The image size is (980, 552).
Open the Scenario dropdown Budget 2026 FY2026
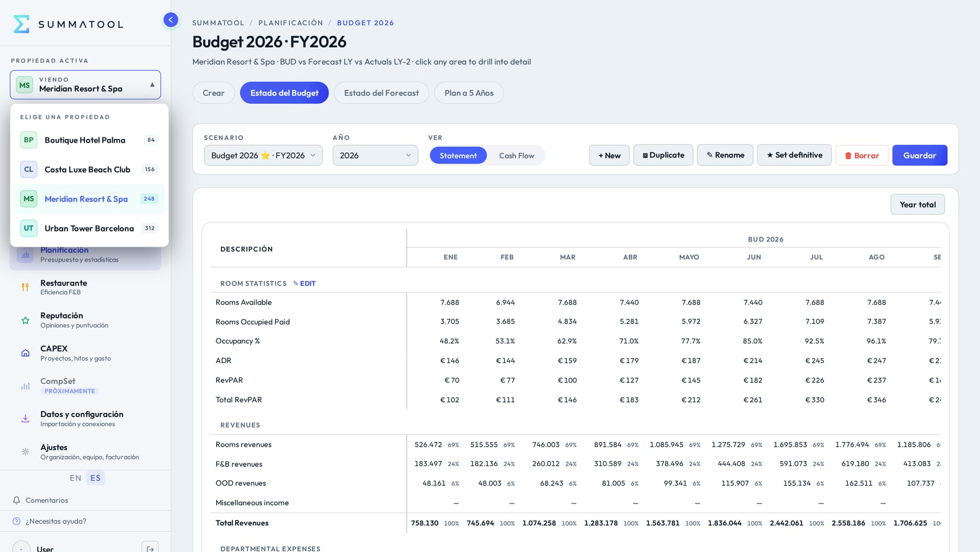(x=263, y=155)
